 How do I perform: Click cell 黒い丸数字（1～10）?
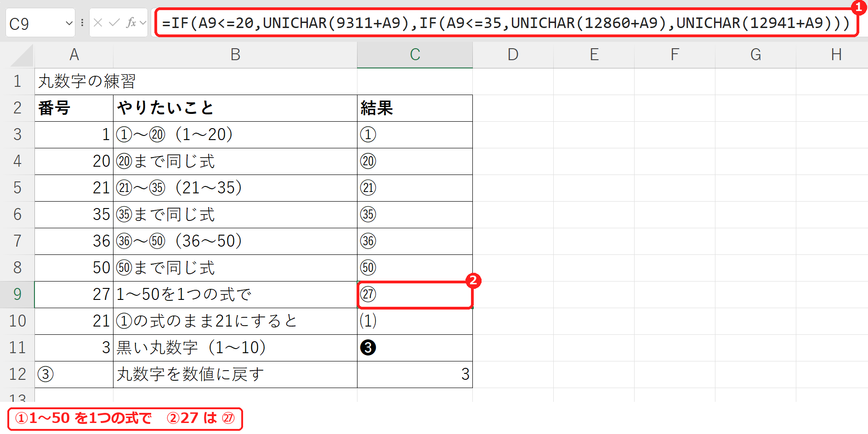235,348
